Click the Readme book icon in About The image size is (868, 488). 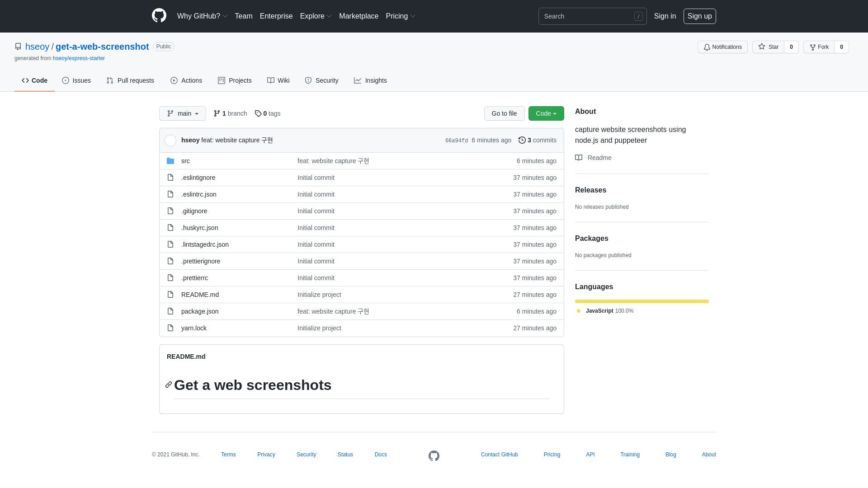[579, 158]
